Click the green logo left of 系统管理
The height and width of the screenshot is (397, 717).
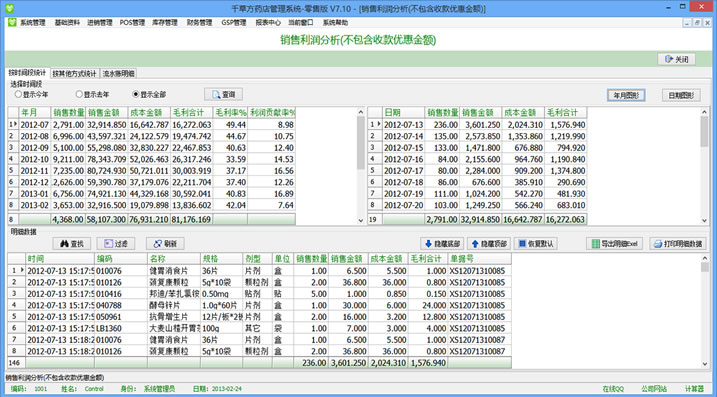coord(12,22)
